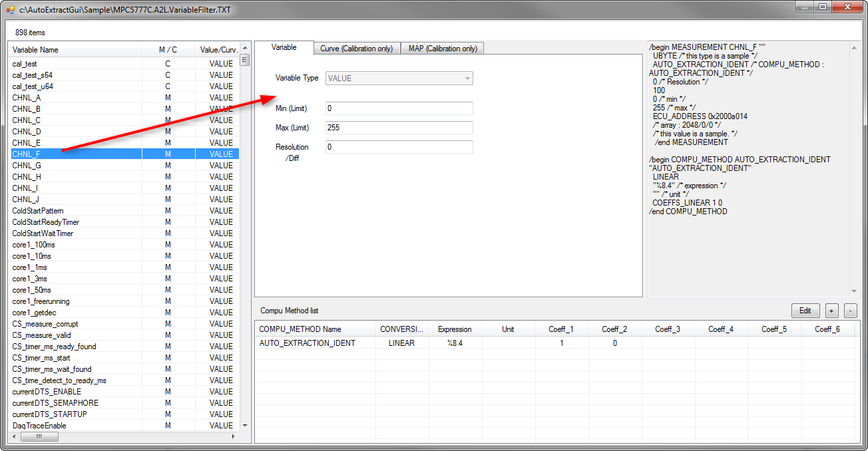Switch to Curve (Calibration only) tab

tap(357, 49)
